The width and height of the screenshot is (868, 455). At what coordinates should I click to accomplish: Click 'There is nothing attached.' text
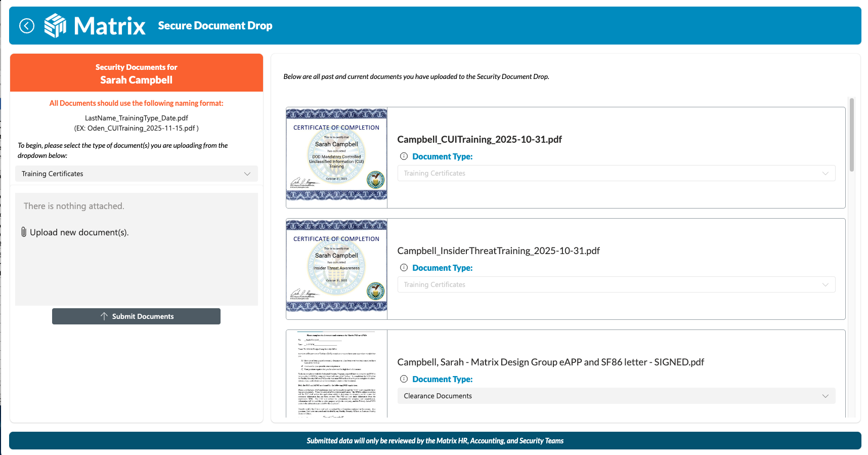(74, 206)
